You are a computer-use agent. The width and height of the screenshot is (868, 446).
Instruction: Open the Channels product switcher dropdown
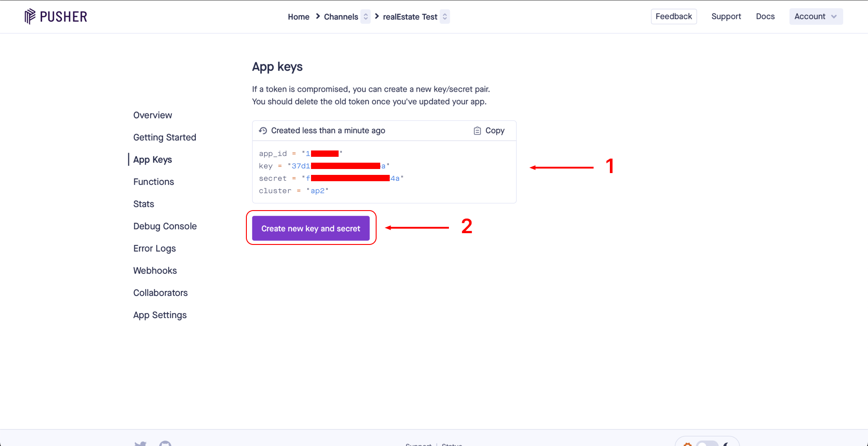(365, 17)
